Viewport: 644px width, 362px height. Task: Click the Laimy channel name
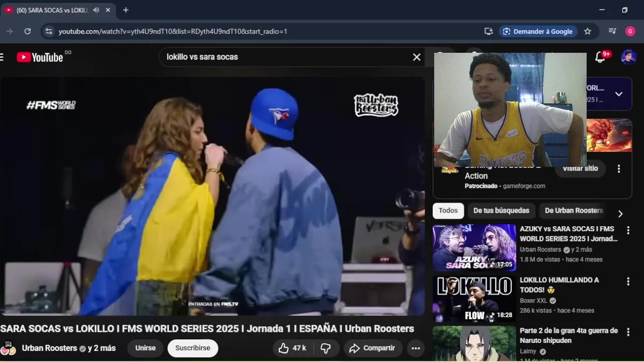(528, 351)
